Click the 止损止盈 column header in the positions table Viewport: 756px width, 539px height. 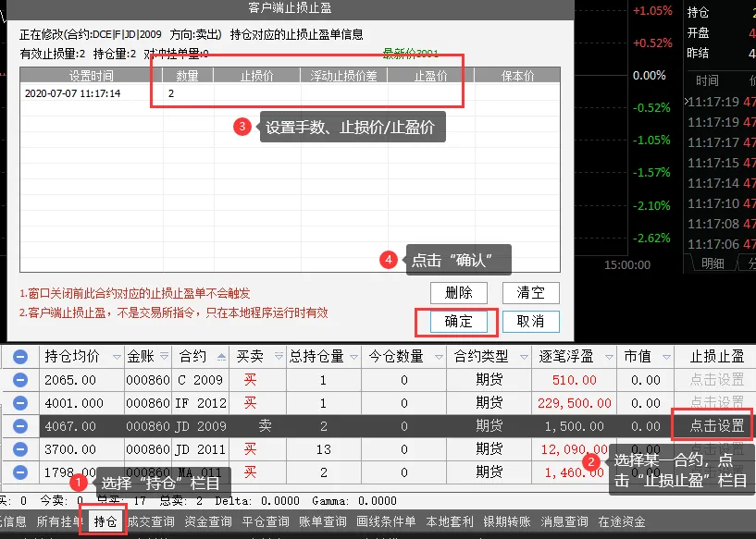tap(717, 357)
